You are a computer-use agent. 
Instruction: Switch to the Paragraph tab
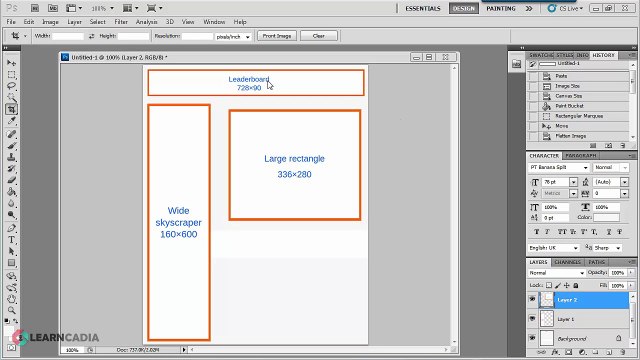[581, 156]
